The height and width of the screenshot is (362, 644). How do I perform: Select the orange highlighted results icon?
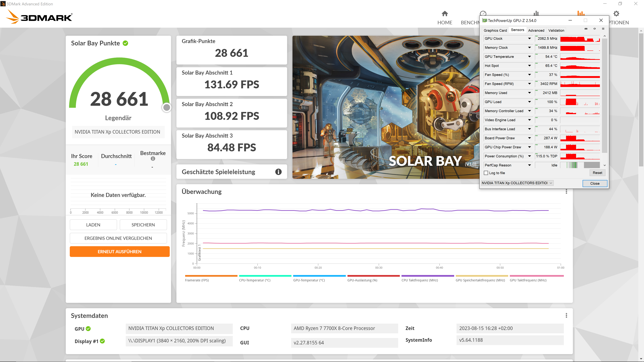coord(581,13)
